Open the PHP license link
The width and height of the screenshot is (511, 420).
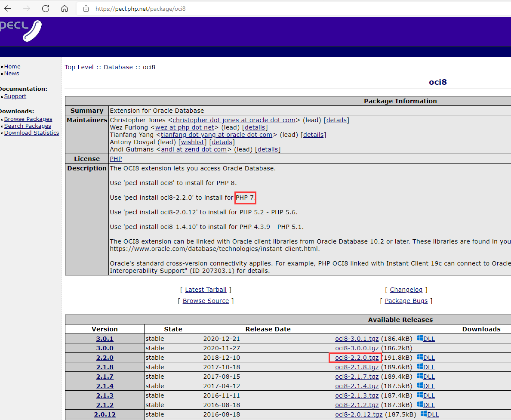(116, 158)
